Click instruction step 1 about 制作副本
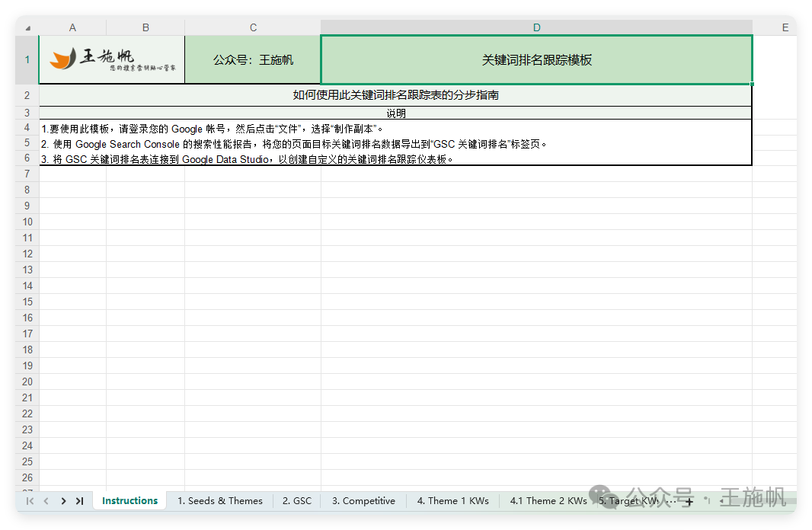 [213, 129]
